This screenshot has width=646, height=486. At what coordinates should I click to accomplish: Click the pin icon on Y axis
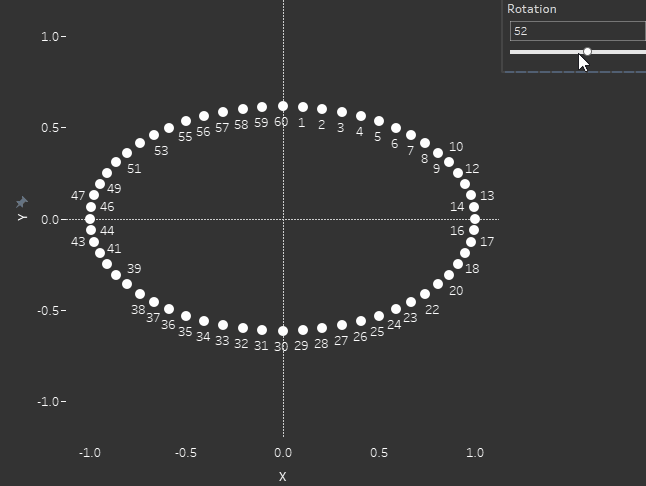21,202
